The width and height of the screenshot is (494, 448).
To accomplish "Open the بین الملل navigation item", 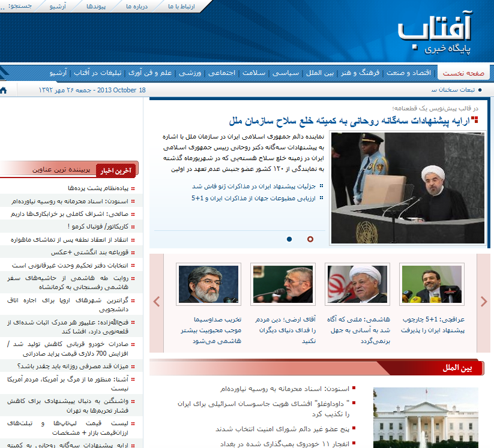I will [x=320, y=73].
